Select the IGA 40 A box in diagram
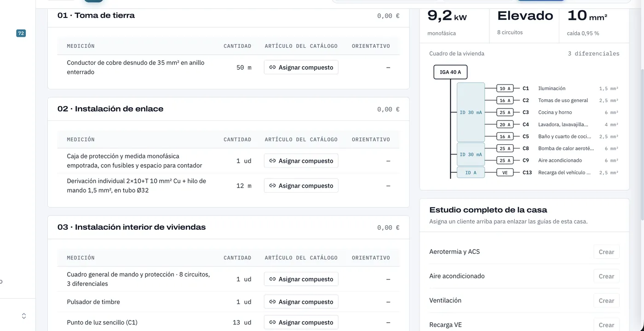The height and width of the screenshot is (331, 644). pyautogui.click(x=450, y=72)
